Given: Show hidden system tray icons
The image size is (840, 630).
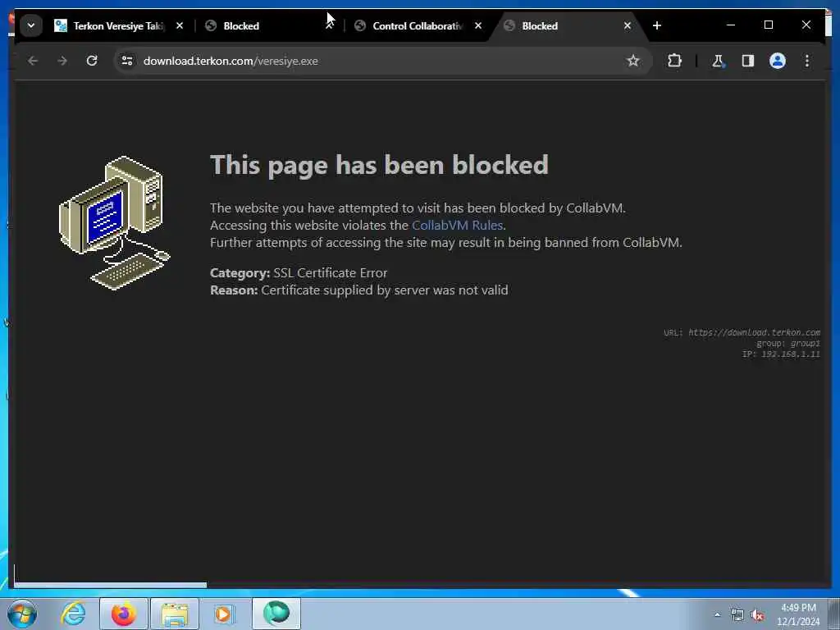Looking at the screenshot, I should pyautogui.click(x=717, y=615).
